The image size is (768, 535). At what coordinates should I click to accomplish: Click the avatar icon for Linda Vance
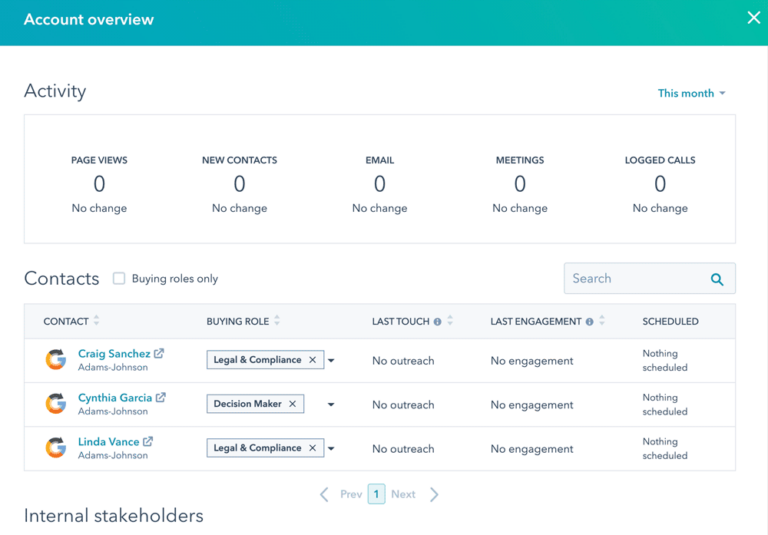pyautogui.click(x=56, y=448)
